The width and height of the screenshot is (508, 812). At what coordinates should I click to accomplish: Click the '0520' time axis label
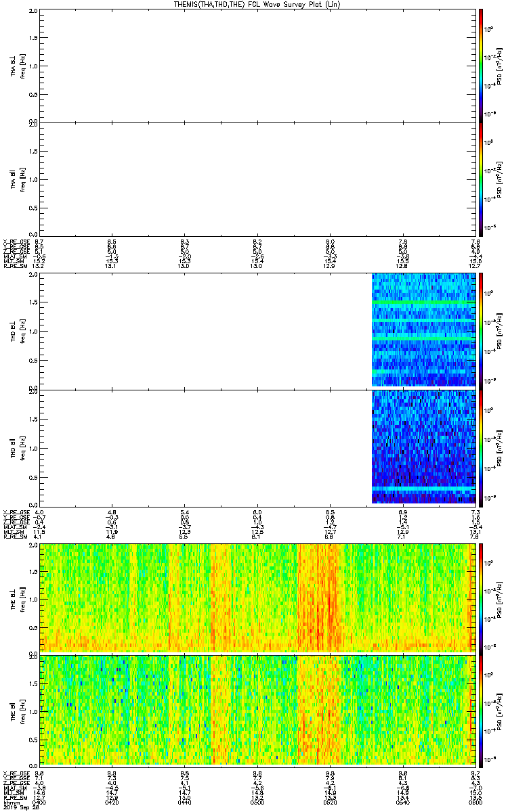point(330,802)
